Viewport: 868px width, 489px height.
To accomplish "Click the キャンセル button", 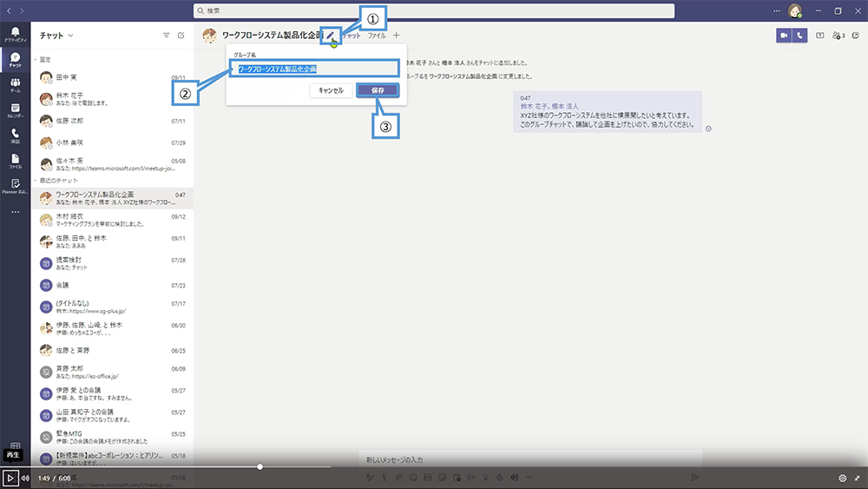I will (331, 90).
